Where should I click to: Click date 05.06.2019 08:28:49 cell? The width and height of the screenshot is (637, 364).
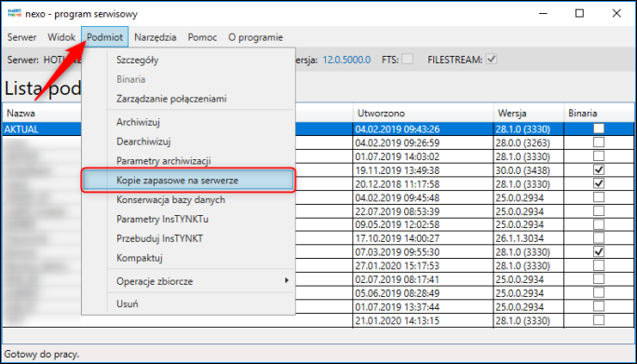[423, 293]
